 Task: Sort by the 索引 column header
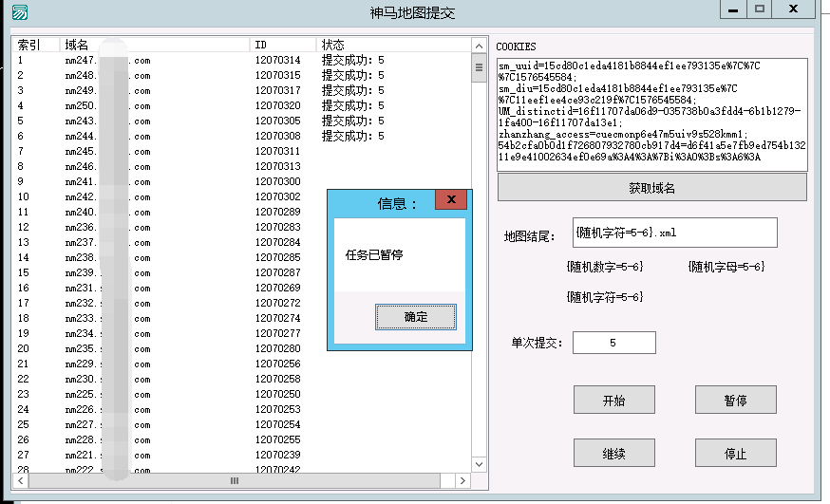35,45
